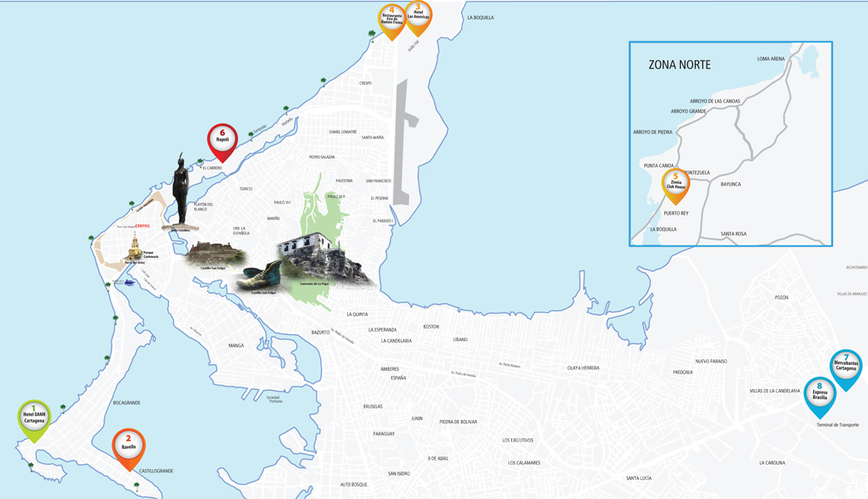This screenshot has width=868, height=499.
Task: Open pin 7 Mercabastos Cartagena
Action: [x=846, y=369]
